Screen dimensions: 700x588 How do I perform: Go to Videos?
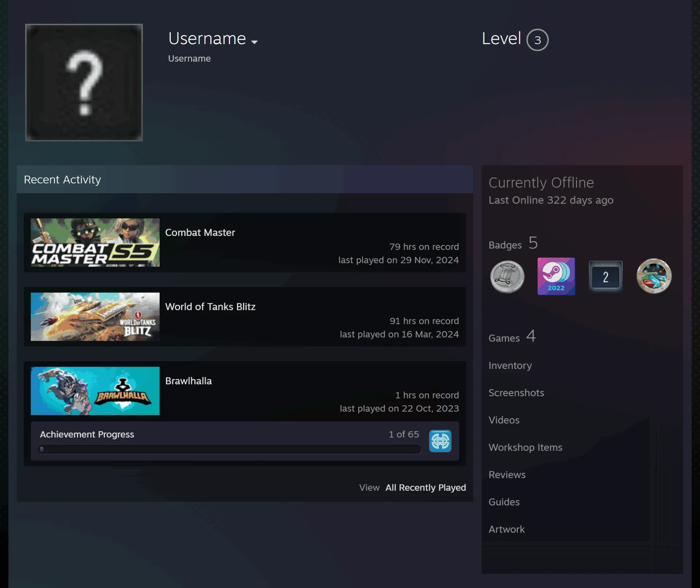504,420
